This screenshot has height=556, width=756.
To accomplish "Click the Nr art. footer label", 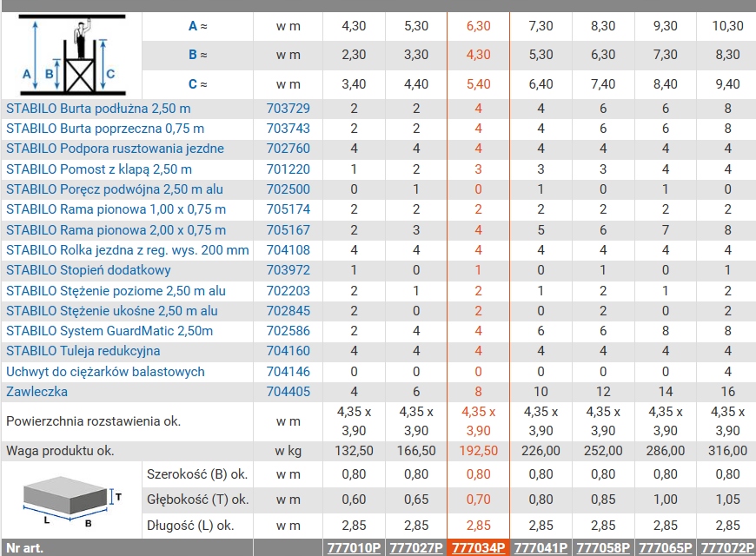I will (24, 548).
